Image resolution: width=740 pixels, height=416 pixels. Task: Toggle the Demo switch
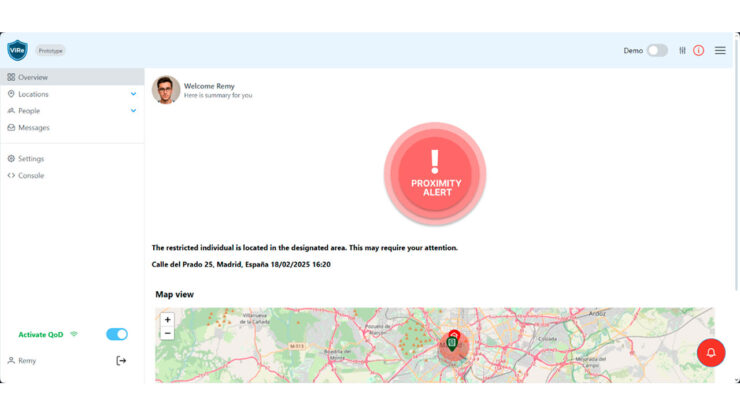point(657,50)
